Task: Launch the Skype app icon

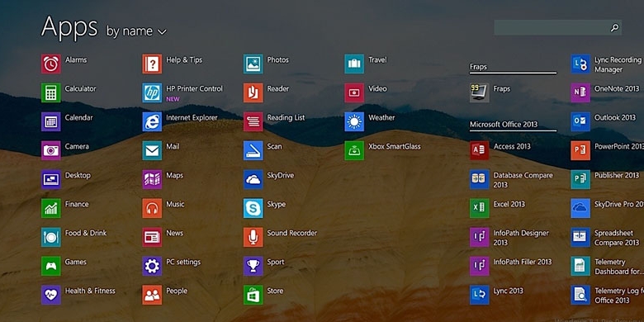Action: point(253,208)
